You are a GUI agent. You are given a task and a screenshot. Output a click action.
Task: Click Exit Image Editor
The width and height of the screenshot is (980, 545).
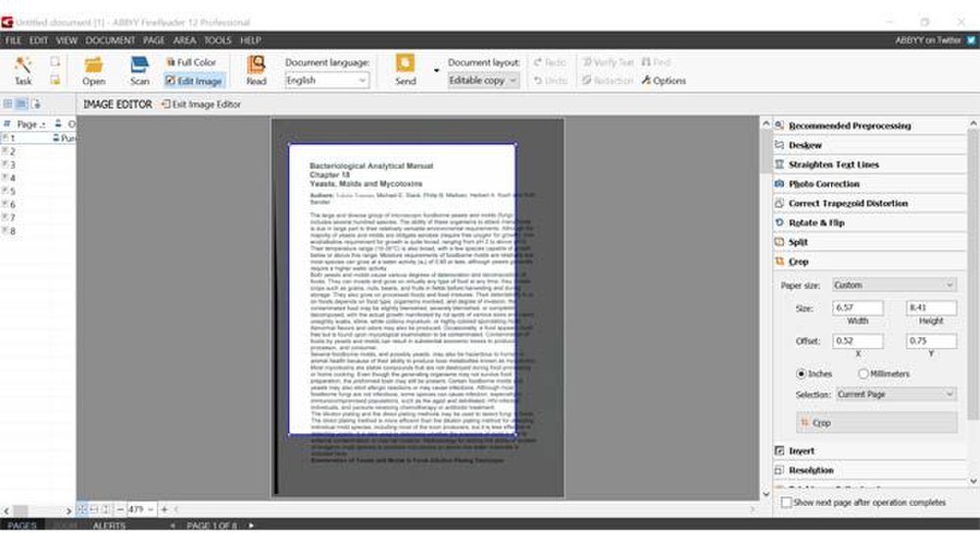(x=202, y=104)
